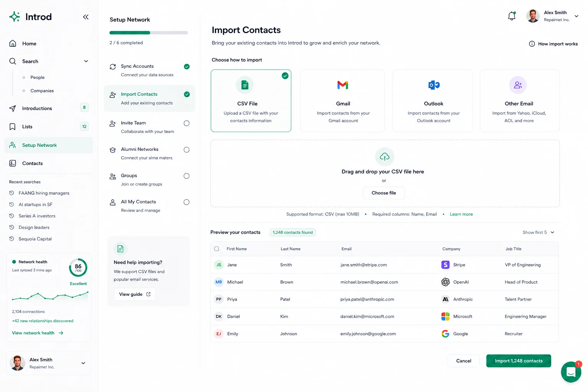The height and width of the screenshot is (392, 588).
Task: Open recent search Series A investors
Action: click(x=37, y=216)
